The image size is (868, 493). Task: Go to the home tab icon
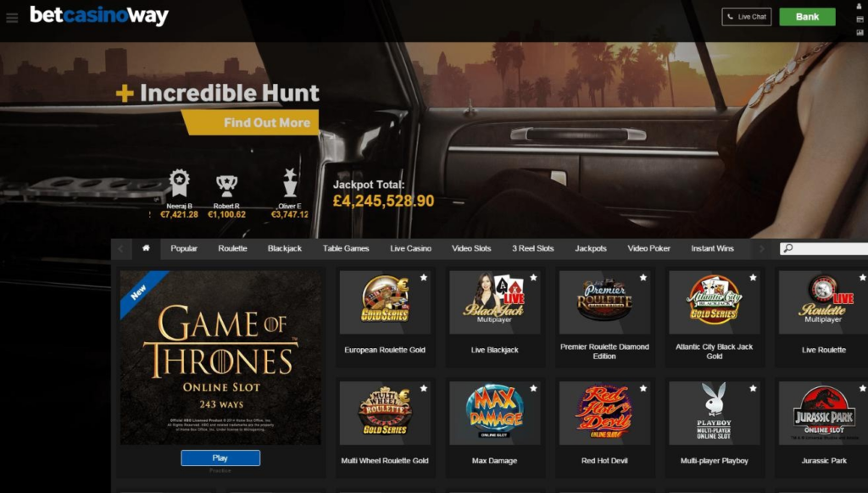146,248
